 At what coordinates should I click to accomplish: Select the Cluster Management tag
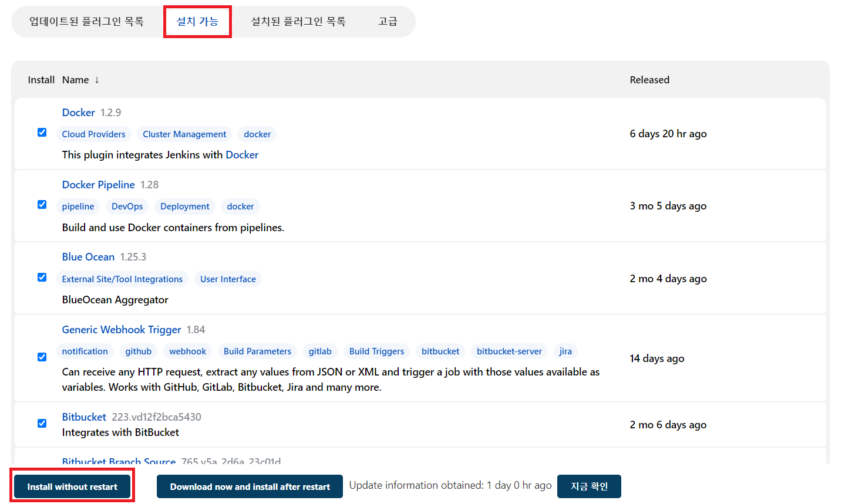tap(184, 134)
